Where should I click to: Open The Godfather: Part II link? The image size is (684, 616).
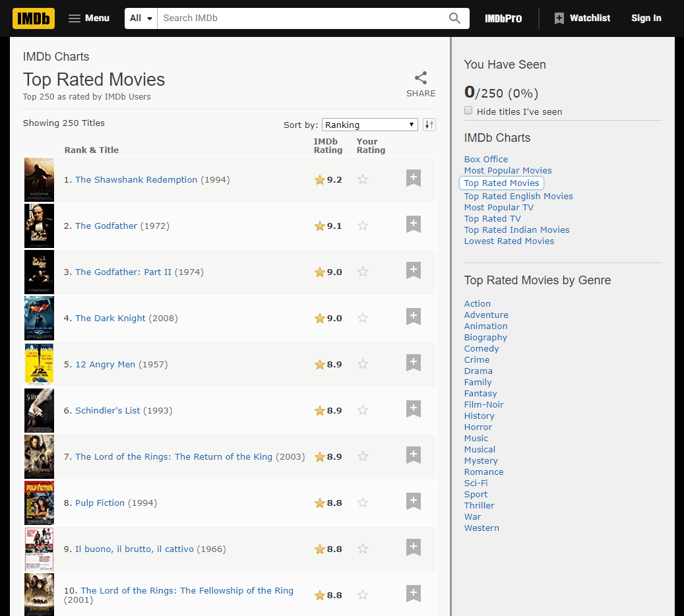click(x=123, y=272)
